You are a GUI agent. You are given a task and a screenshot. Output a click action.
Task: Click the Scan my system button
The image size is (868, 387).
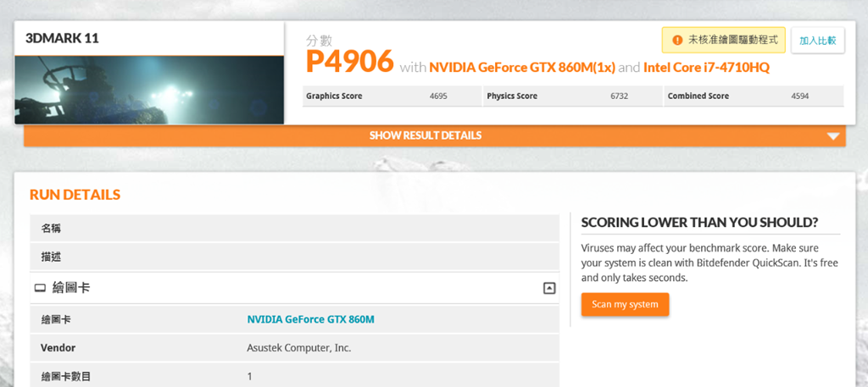[x=625, y=305]
